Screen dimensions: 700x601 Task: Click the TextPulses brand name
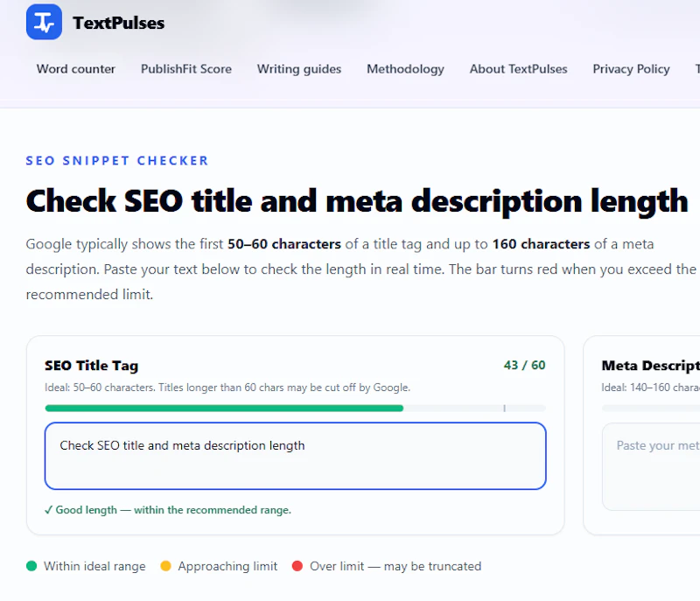tap(119, 24)
